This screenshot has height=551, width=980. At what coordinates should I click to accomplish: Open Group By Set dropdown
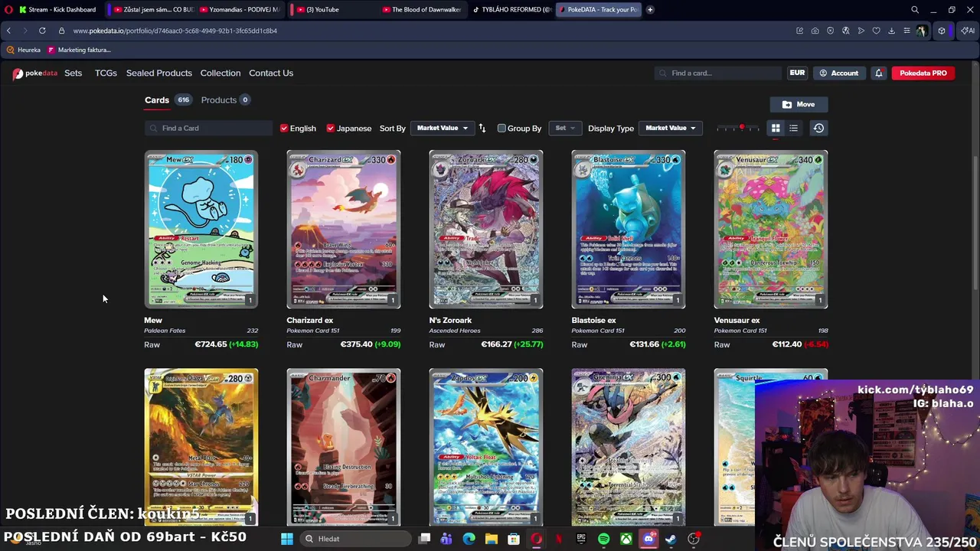tap(565, 129)
